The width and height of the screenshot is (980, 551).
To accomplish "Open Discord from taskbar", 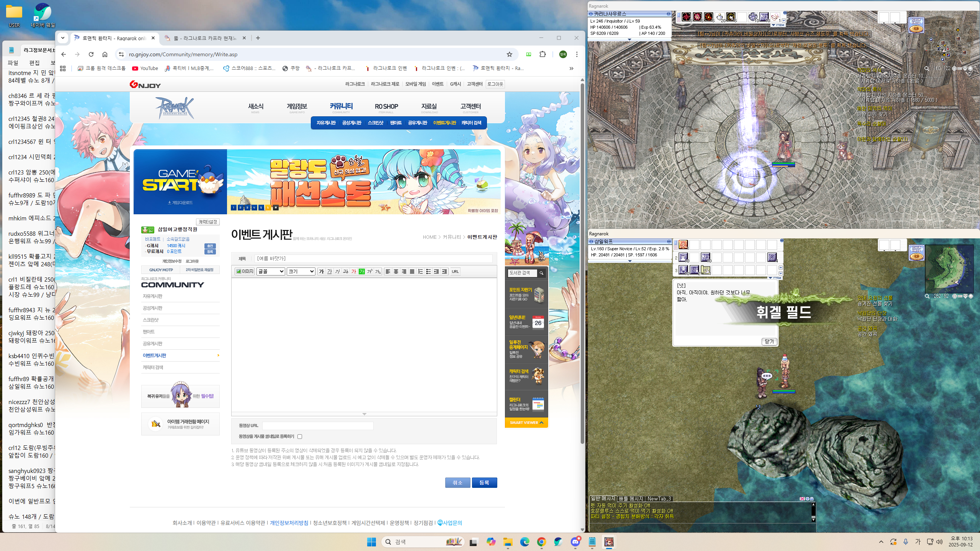I will (575, 542).
